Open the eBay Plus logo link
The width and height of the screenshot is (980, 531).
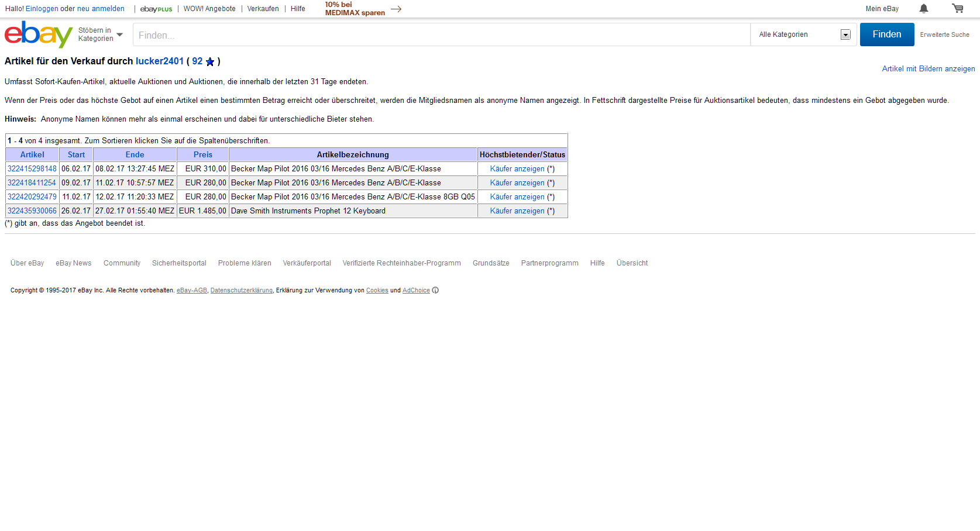coord(156,9)
